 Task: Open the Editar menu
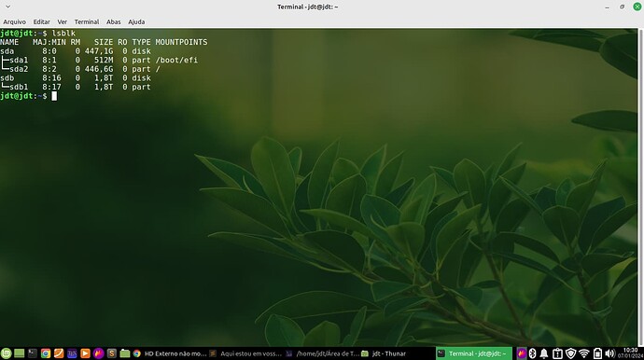click(41, 21)
